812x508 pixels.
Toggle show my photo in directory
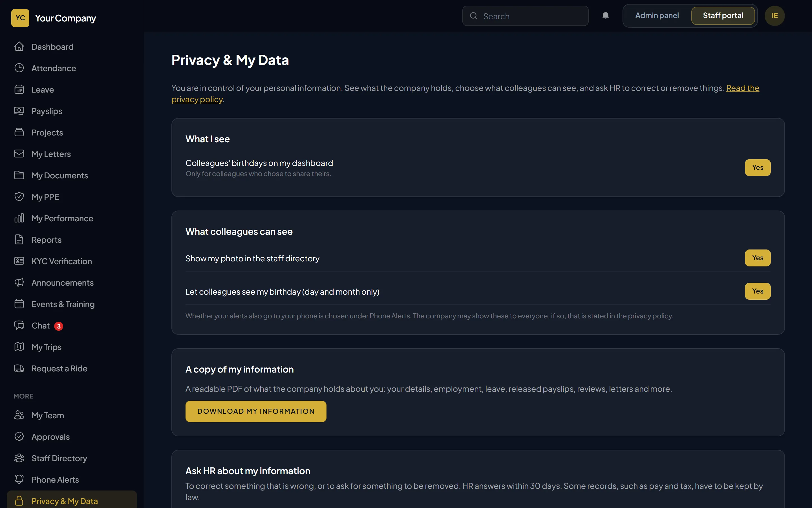coord(757,258)
